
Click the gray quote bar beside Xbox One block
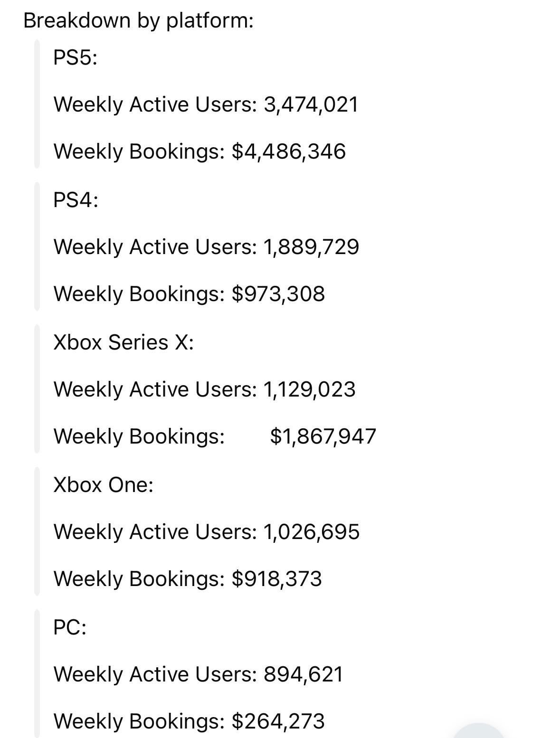[37, 531]
